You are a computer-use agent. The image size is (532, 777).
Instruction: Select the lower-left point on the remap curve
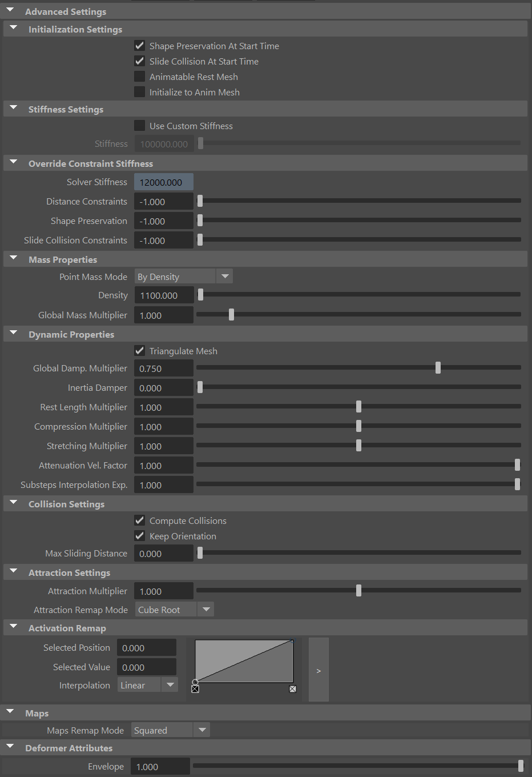point(195,682)
